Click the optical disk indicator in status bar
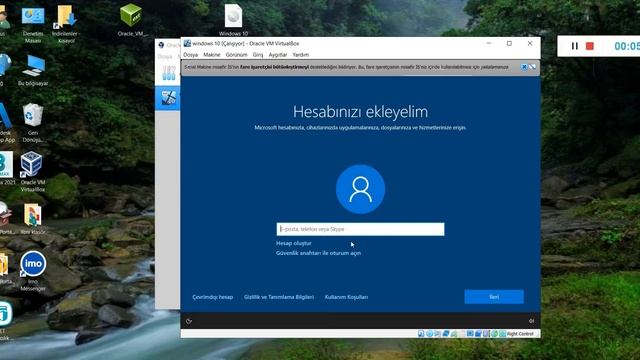 point(429,333)
